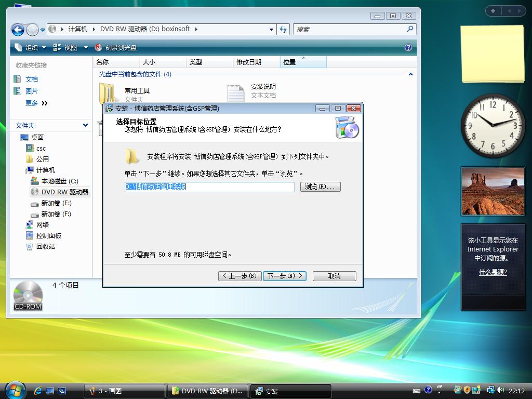The height and width of the screenshot is (399, 532).
Task: Click the 什么是源? link in feed gadget
Action: point(493,272)
